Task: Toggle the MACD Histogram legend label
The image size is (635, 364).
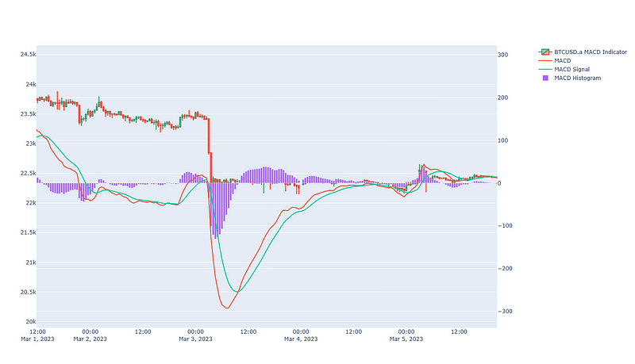Action: click(579, 78)
